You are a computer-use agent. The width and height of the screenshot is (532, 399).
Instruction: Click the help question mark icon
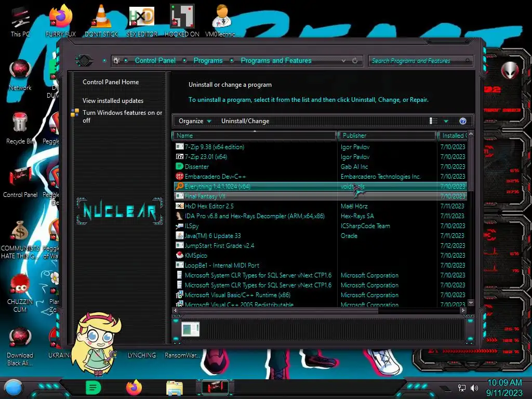click(463, 121)
